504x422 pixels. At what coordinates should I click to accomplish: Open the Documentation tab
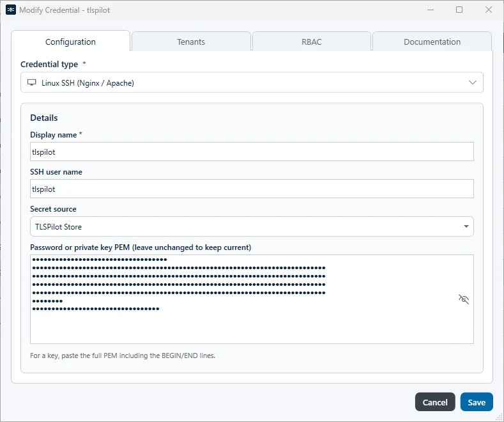coord(432,42)
